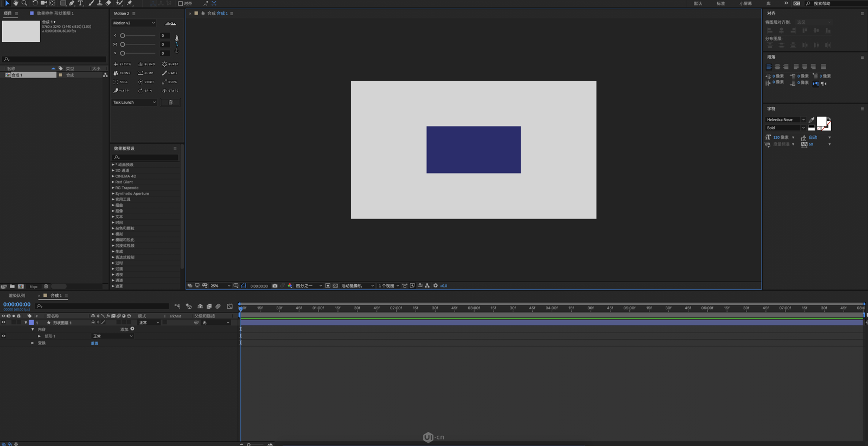Screen dimensions: 868x446
Task: Select the 标准 workspace
Action: [720, 3]
